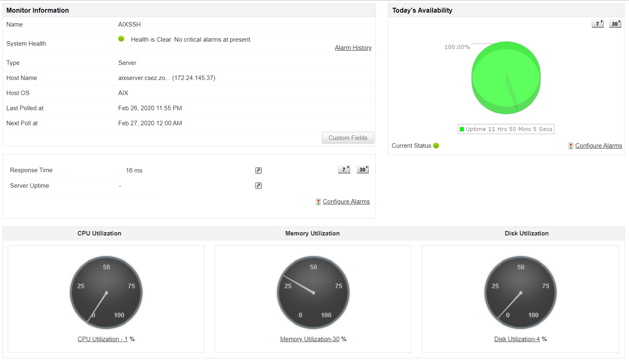Open the Memory Utilization-30 details link
This screenshot has height=364, width=629.
click(x=310, y=339)
